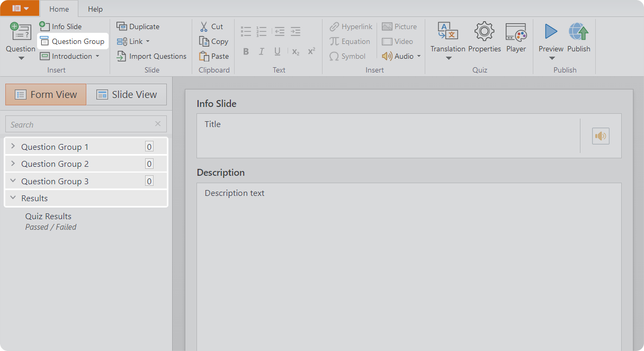Image resolution: width=644 pixels, height=351 pixels.
Task: Click the Import Questions icon
Action: coord(122,56)
